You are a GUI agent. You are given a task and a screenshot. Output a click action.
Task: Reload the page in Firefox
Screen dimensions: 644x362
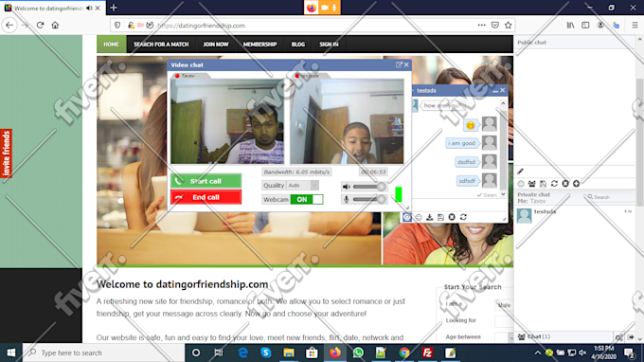[x=40, y=25]
